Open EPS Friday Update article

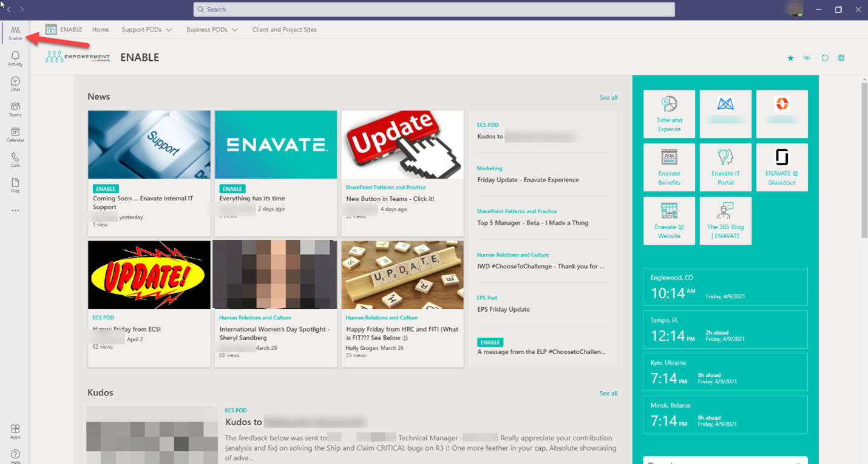pos(503,309)
